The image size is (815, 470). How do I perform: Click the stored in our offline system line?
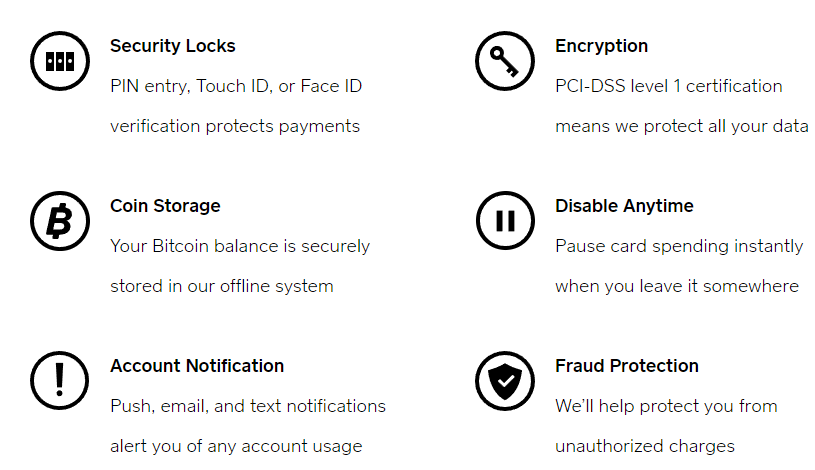(221, 286)
